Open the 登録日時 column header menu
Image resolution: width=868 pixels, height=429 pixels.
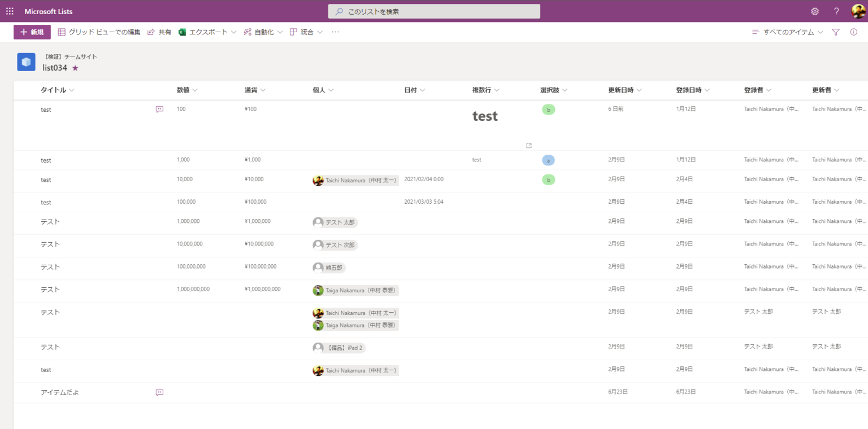[693, 90]
